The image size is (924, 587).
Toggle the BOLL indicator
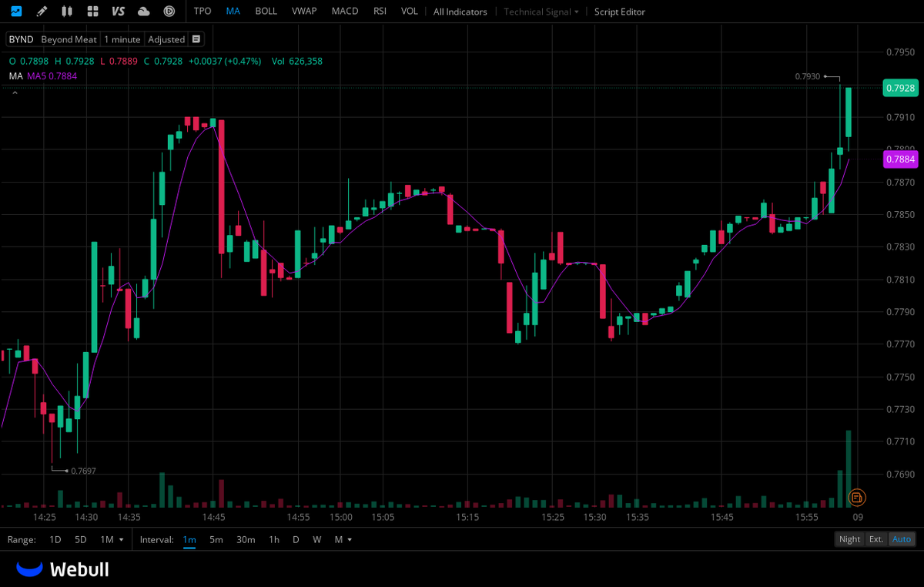(x=266, y=12)
